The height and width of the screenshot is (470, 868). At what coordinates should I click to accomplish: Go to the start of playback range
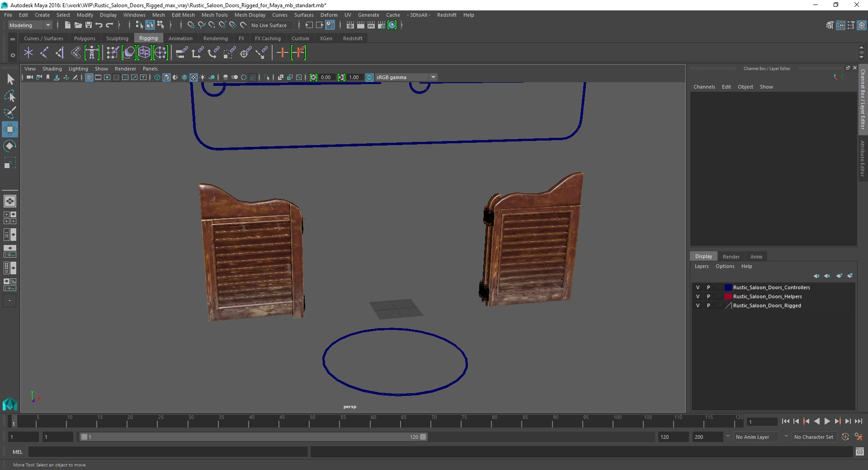785,421
